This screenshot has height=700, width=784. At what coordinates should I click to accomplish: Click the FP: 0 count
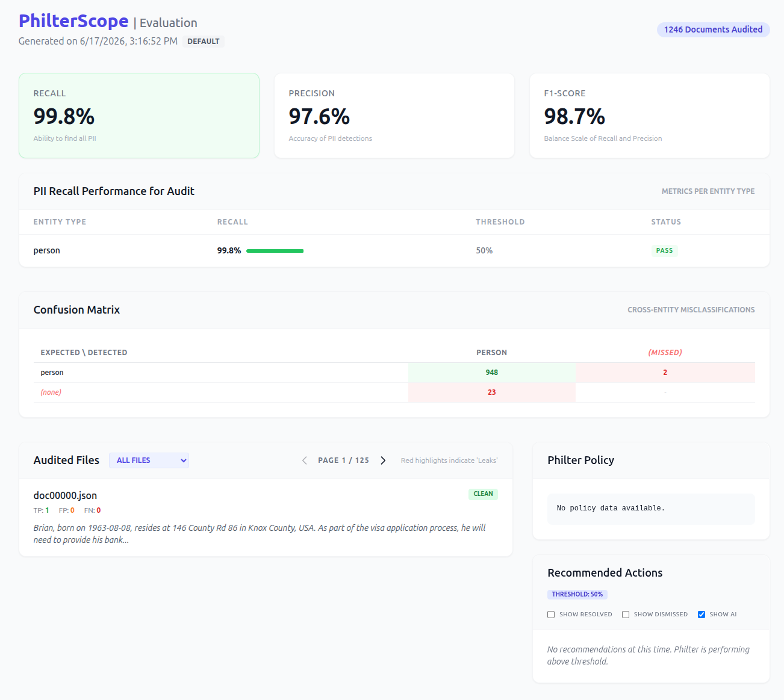tap(67, 510)
